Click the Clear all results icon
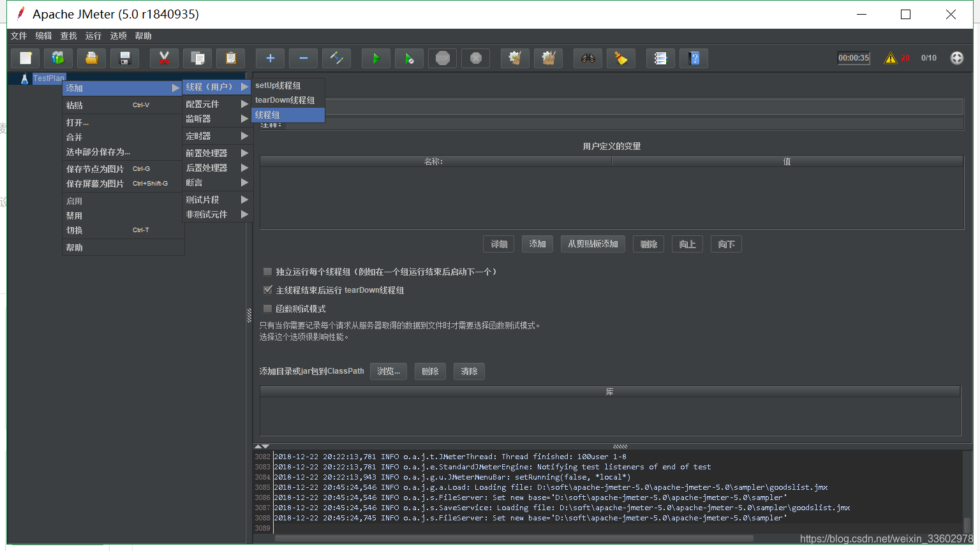Screen dimensions: 980x551 548,58
